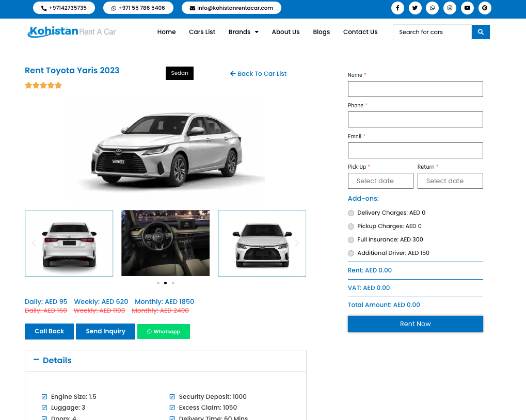Open the Instagram social icon

[x=450, y=8]
